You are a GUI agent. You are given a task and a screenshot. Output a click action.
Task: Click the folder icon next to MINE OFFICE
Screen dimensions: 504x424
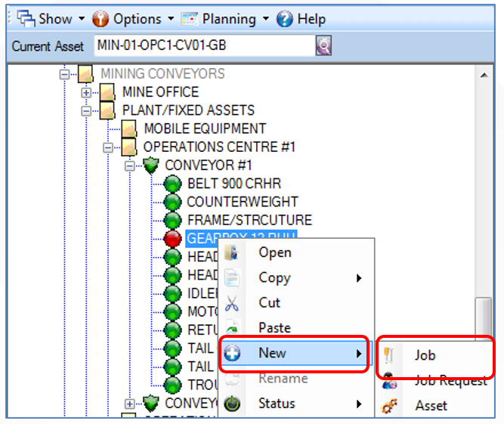click(108, 92)
